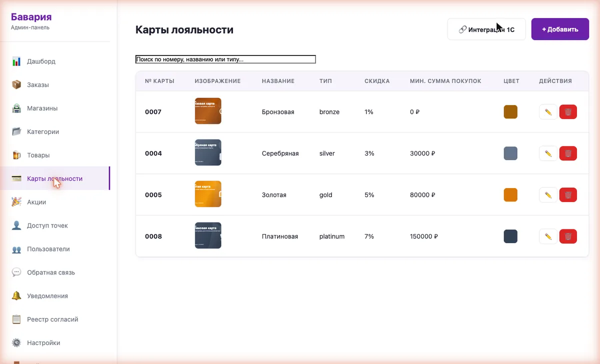Click card number 0007

153,112
